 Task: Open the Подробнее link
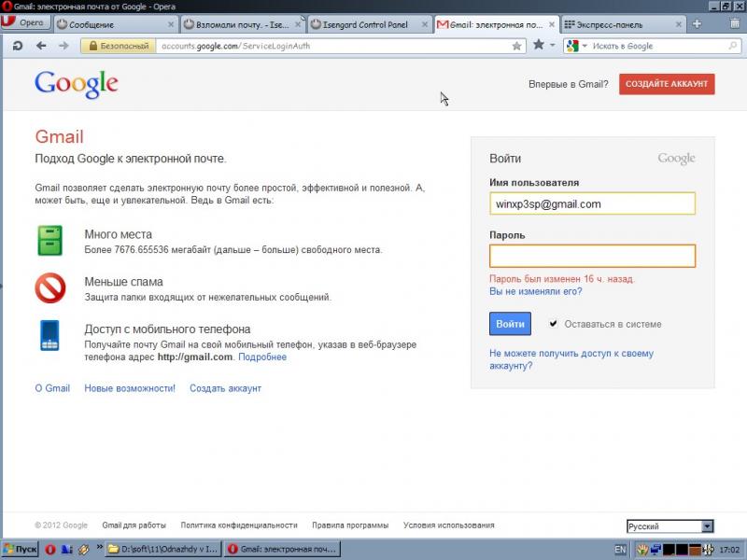click(x=262, y=357)
